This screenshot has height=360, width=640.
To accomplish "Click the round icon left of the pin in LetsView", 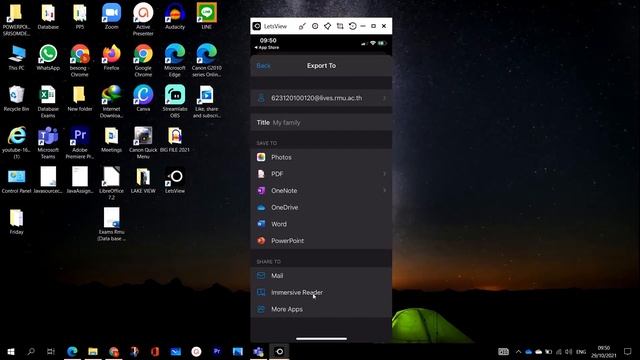I will 315,26.
